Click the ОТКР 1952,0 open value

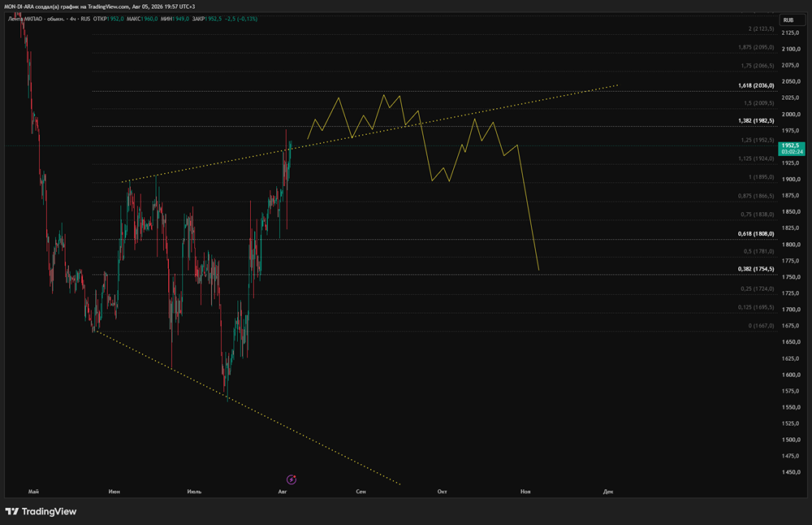pos(108,19)
